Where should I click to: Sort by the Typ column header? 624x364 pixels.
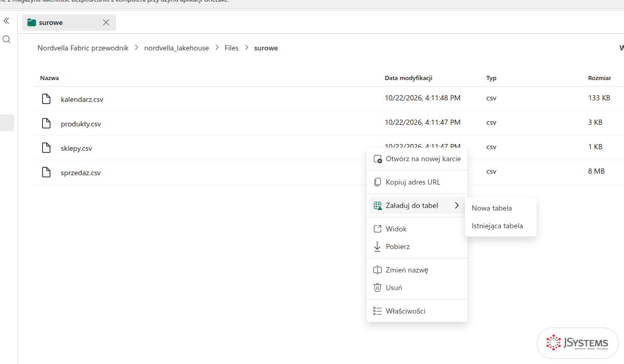pyautogui.click(x=491, y=78)
